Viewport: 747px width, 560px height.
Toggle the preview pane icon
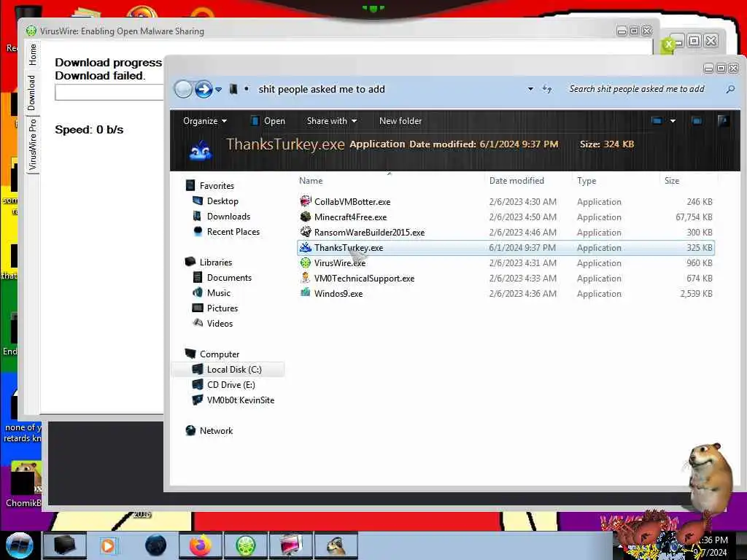coord(697,121)
